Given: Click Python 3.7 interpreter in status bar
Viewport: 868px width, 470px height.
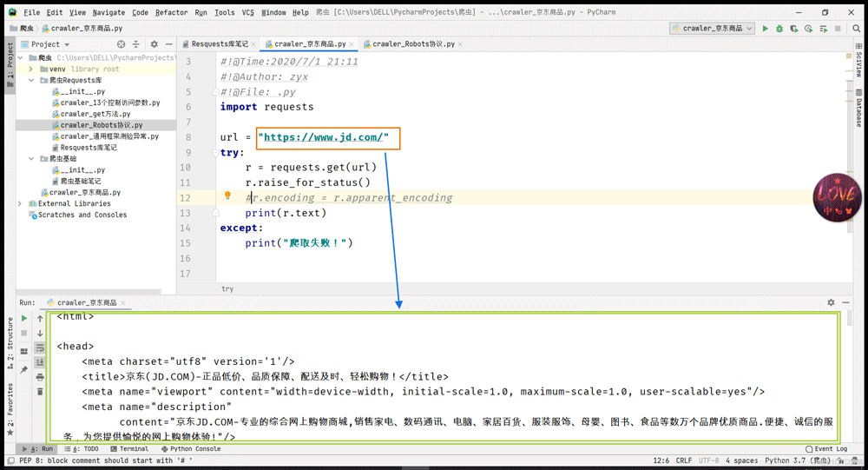Looking at the screenshot, I should point(797,460).
